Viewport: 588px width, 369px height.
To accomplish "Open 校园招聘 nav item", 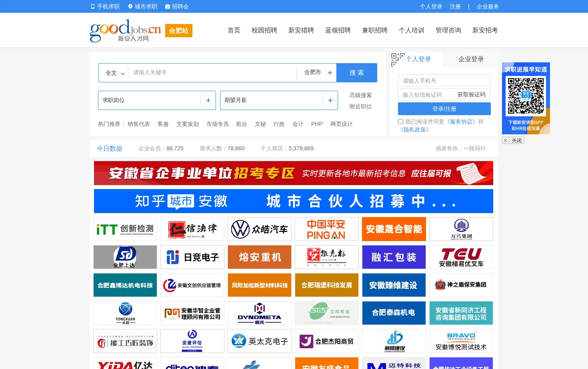I will point(264,30).
